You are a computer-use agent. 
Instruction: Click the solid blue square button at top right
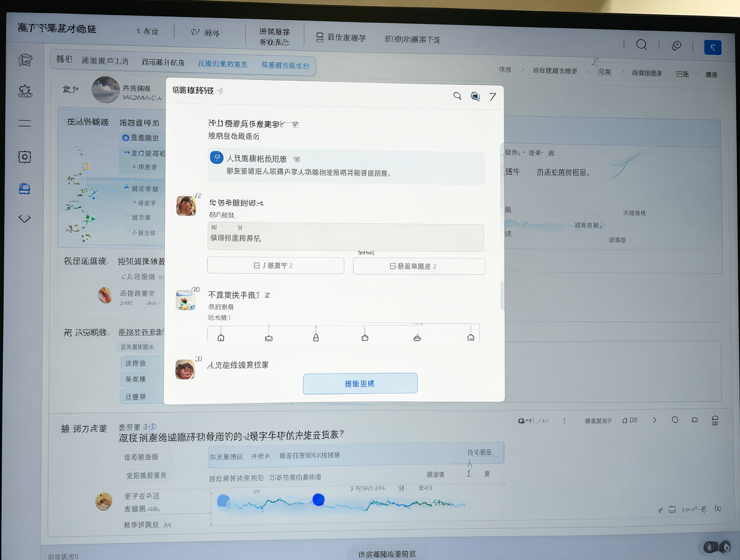click(712, 47)
